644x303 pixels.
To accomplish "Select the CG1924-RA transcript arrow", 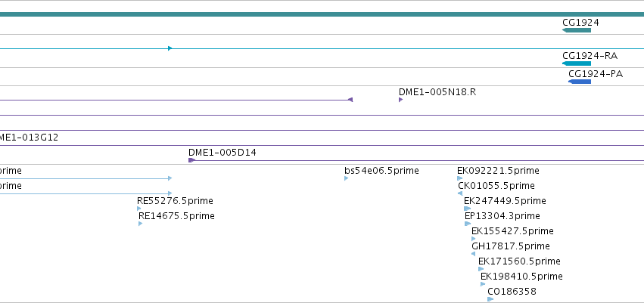I will click(x=576, y=63).
